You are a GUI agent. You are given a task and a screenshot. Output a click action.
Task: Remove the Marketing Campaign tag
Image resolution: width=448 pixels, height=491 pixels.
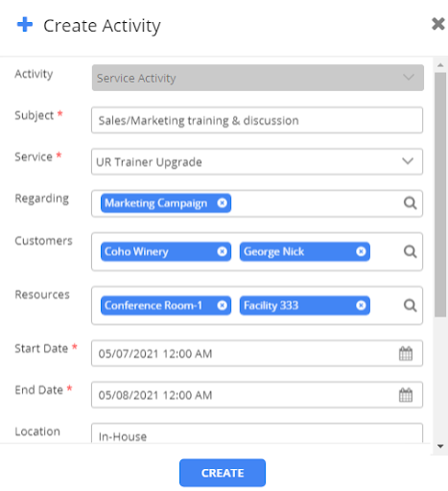[x=222, y=203]
